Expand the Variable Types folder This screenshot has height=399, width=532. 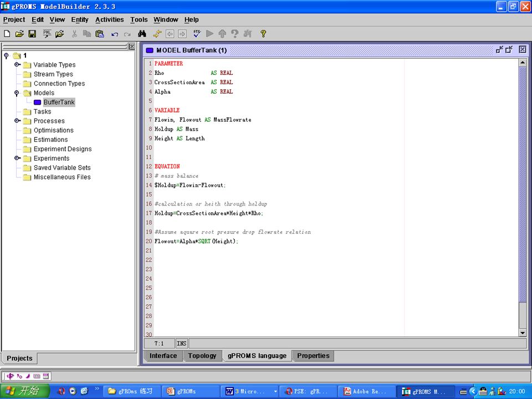point(17,64)
